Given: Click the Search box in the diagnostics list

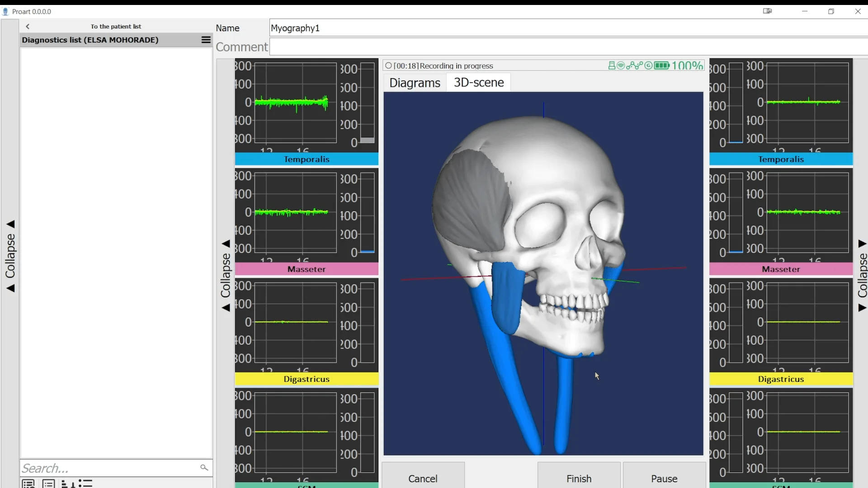Looking at the screenshot, I should 116,468.
